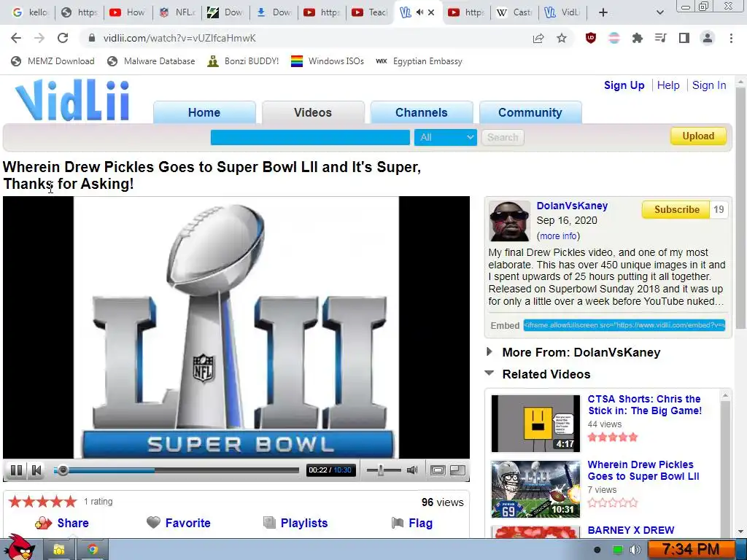This screenshot has width=747, height=560.
Task: Click the Sign Up link
Action: pyautogui.click(x=624, y=85)
